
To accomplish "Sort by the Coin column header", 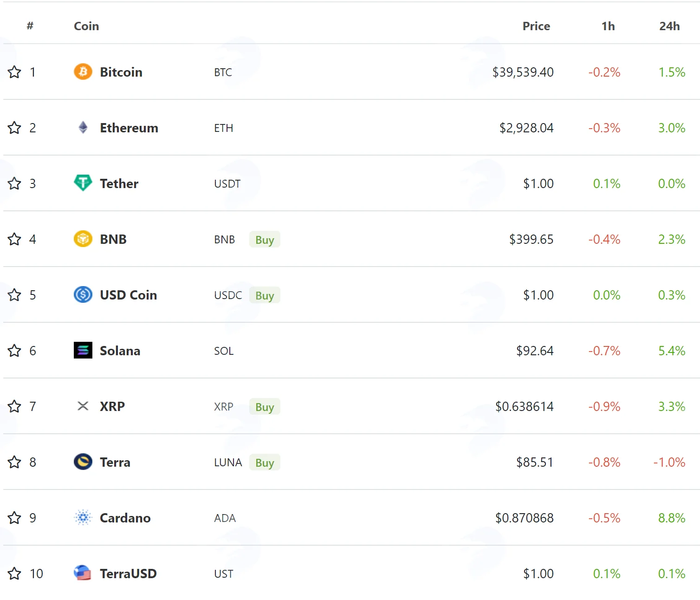I will click(x=86, y=26).
